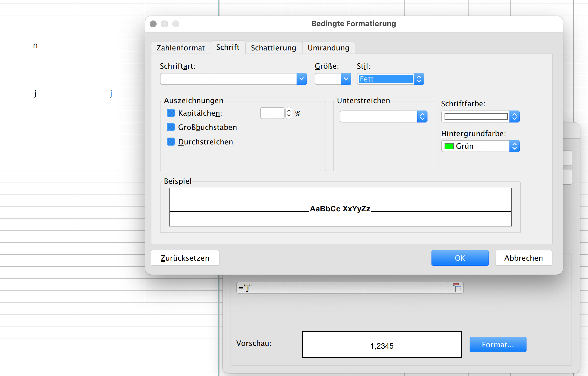Click the Kapitälchen percent stepper arrows
The image size is (588, 376).
289,113
